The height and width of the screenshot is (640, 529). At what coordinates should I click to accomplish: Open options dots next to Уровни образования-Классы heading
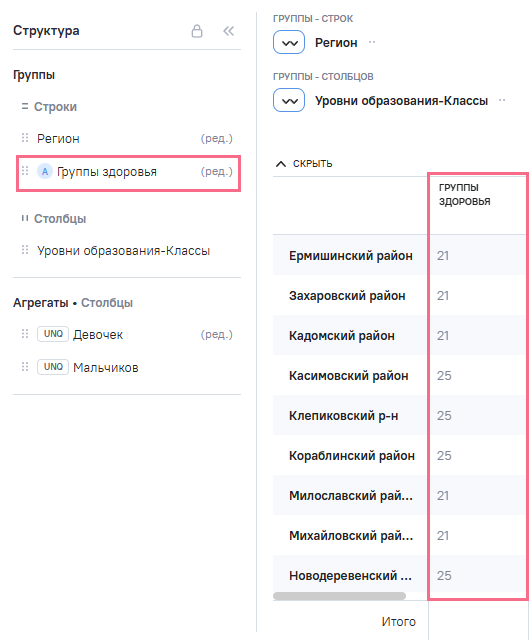pos(502,100)
